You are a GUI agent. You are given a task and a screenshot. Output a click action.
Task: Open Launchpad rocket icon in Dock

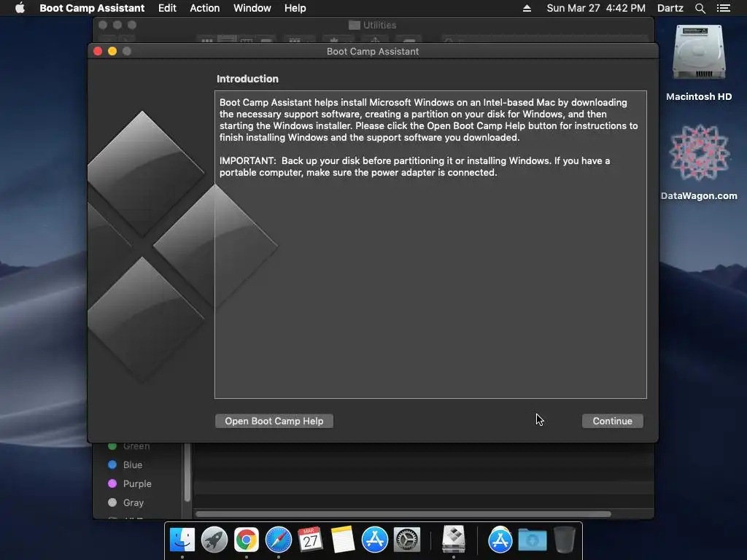click(214, 540)
